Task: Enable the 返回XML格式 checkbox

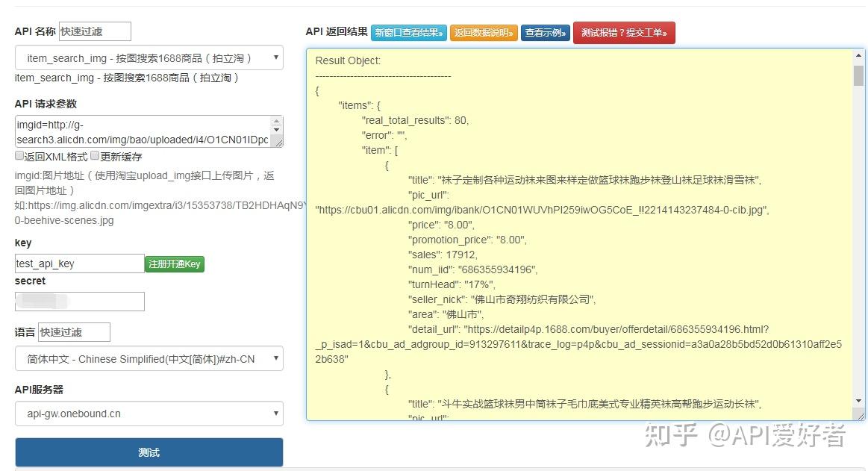Action: (x=17, y=155)
